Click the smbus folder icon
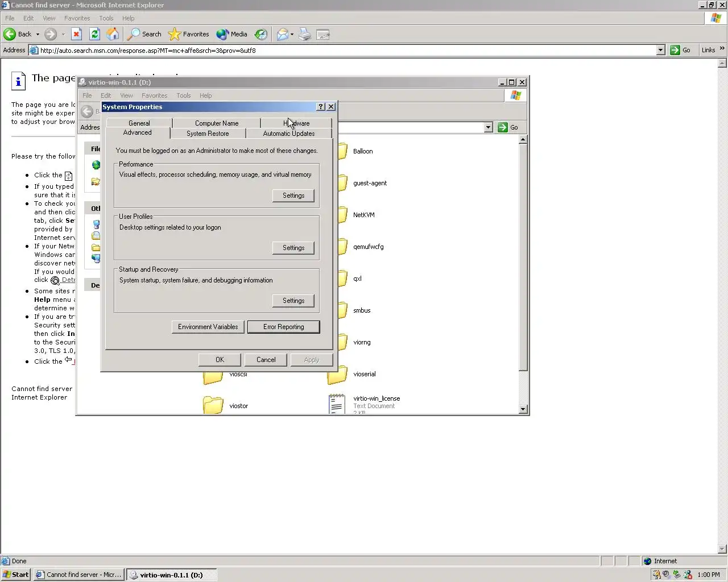The height and width of the screenshot is (582, 728). 342,310
